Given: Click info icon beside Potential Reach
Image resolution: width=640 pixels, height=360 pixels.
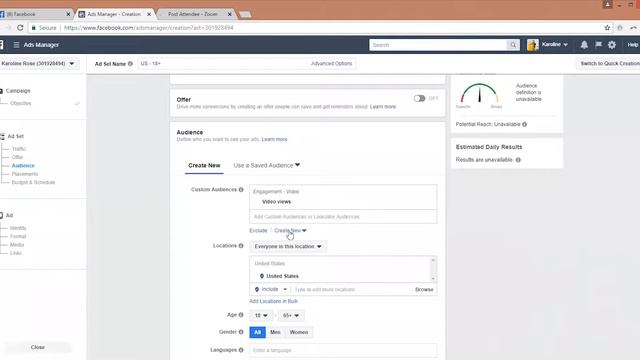Looking at the screenshot, I should pos(524,124).
